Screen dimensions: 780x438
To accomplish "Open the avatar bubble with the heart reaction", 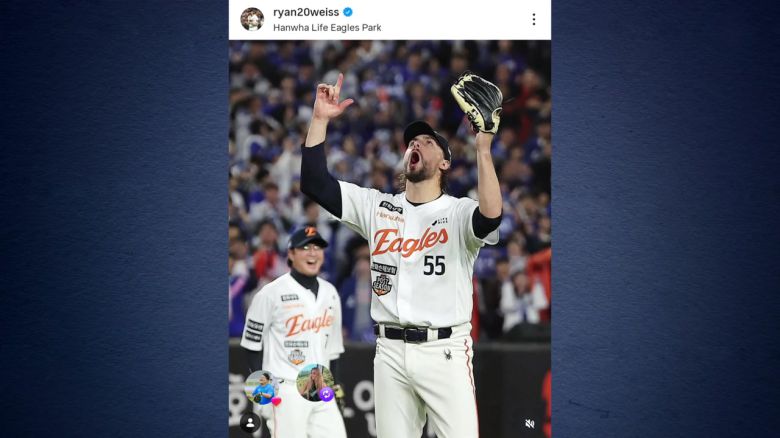I will 262,388.
